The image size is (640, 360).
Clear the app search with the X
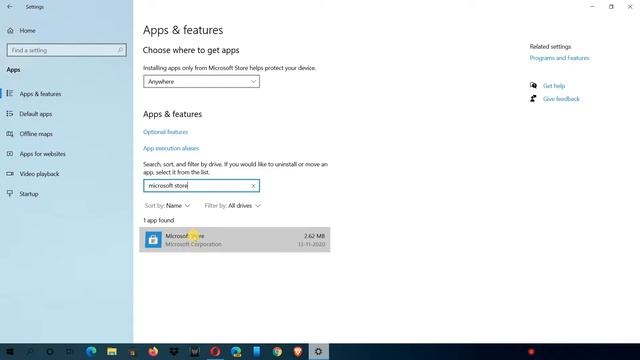tap(253, 186)
